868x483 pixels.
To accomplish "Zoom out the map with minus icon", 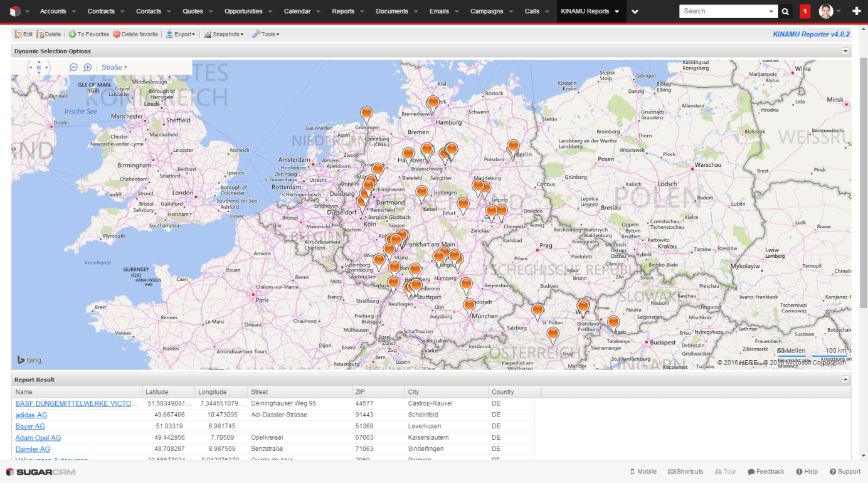I will (73, 67).
